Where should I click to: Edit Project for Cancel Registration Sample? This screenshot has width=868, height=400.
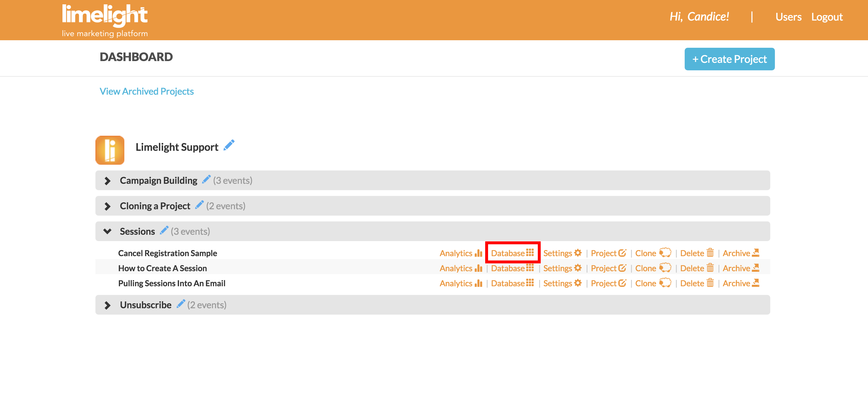tap(608, 253)
